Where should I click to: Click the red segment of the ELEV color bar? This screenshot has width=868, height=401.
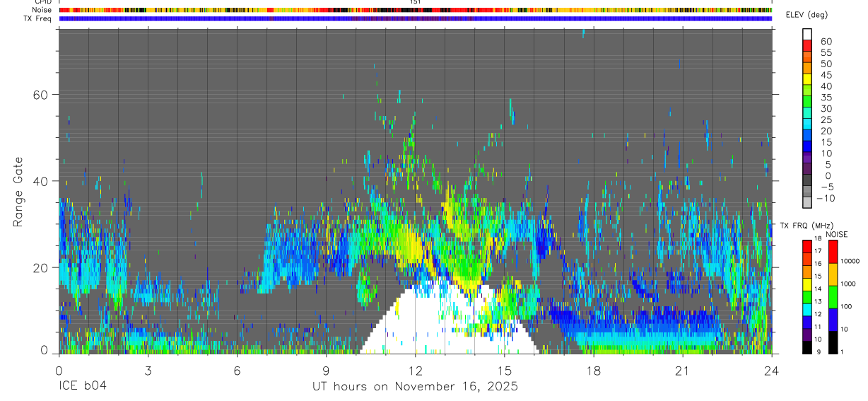click(x=807, y=45)
